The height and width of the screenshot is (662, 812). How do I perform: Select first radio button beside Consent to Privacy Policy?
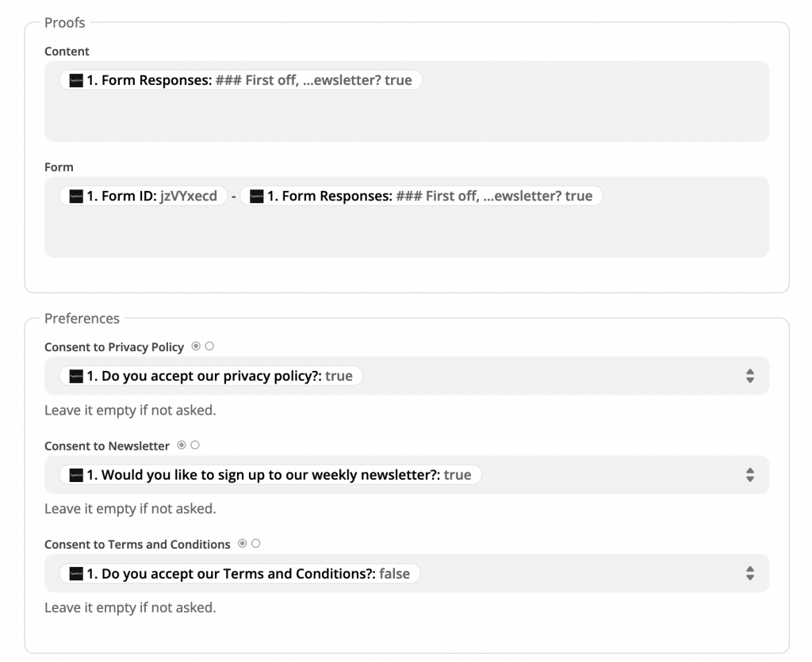click(196, 346)
